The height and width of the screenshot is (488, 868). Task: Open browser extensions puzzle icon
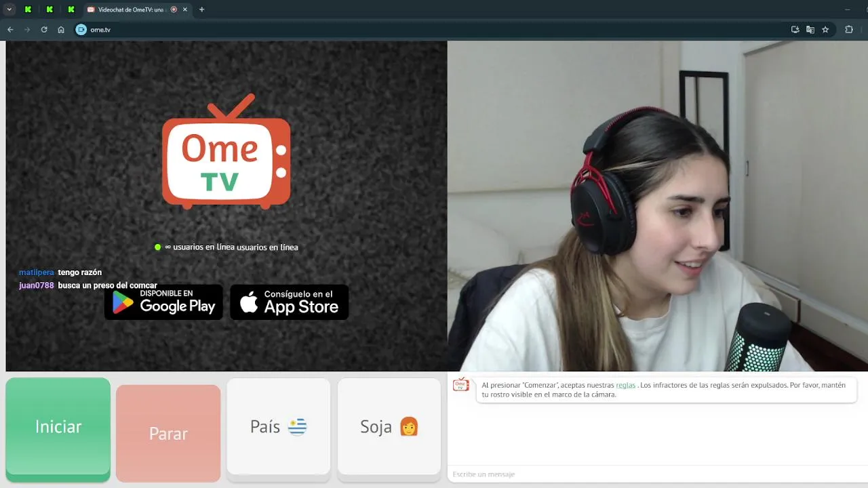[849, 30]
